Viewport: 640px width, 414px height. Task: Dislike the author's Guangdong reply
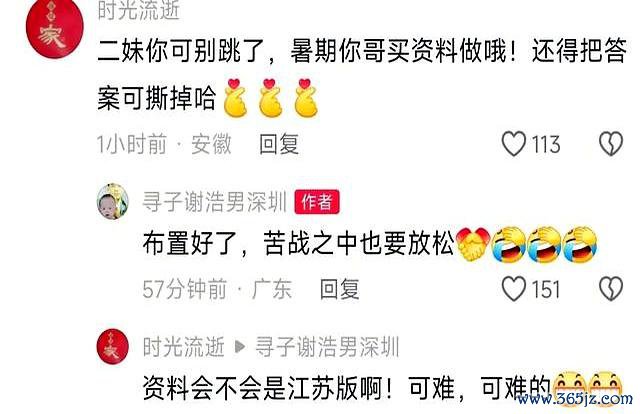click(611, 289)
